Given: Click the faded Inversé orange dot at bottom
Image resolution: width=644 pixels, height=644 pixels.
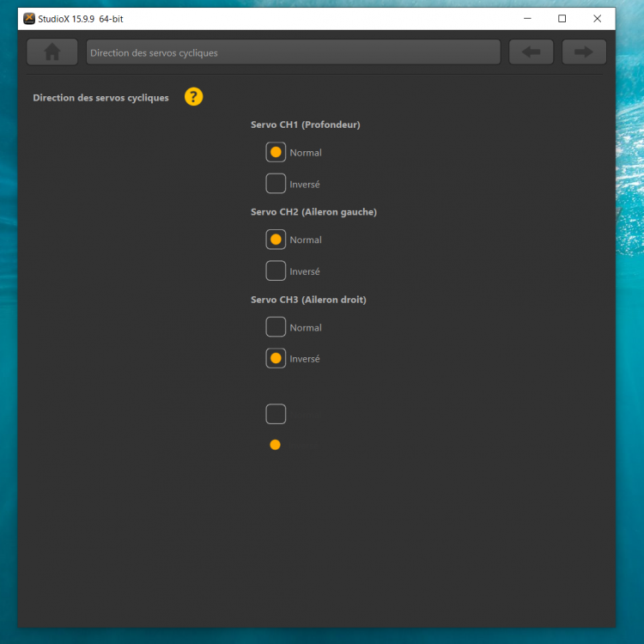Looking at the screenshot, I should tap(275, 445).
